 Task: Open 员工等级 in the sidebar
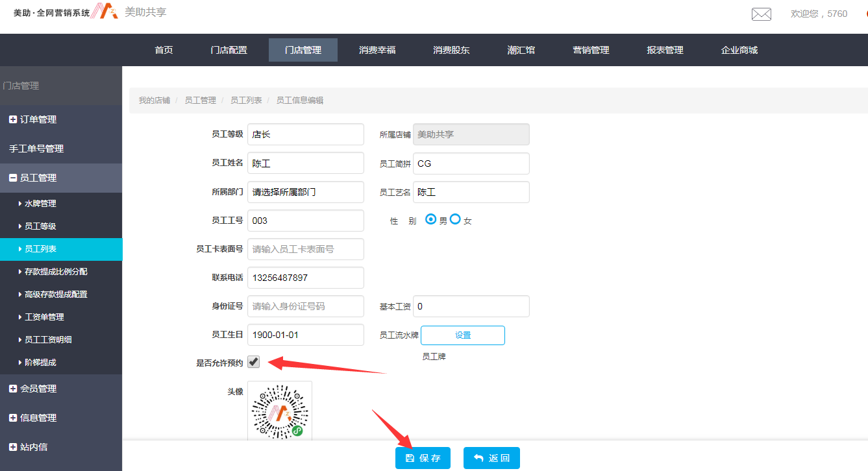[61, 226]
